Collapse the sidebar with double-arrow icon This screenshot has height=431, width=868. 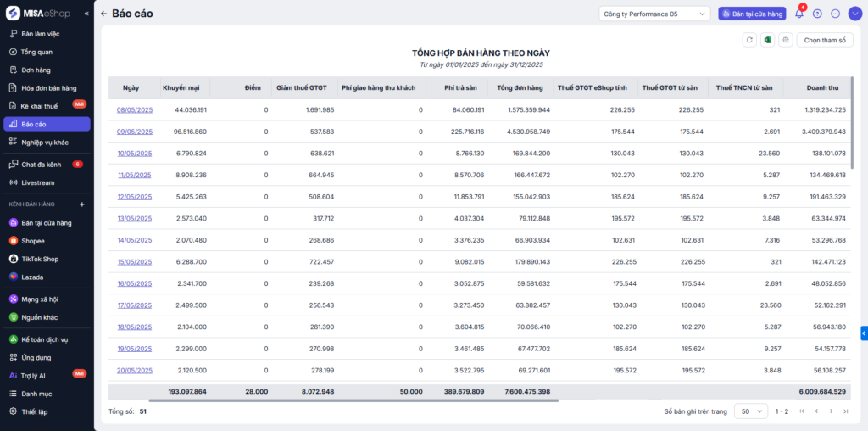86,14
